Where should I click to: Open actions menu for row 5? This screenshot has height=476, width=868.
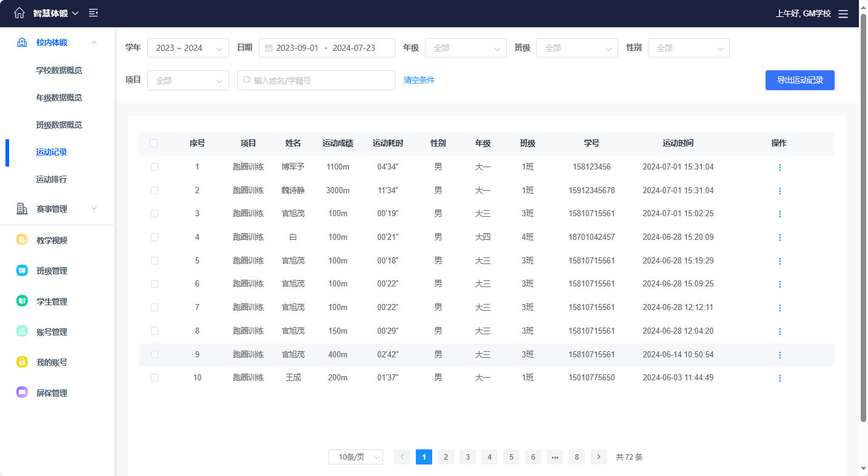point(780,261)
